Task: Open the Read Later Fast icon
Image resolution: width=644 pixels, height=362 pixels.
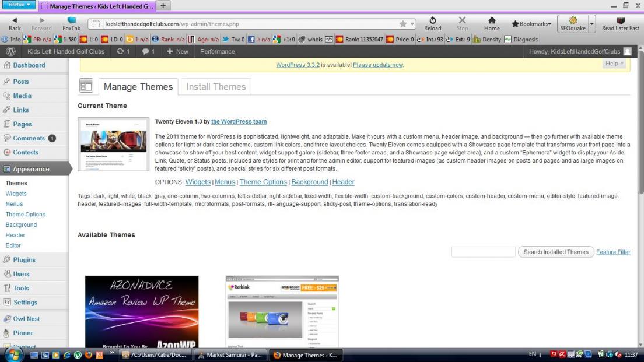Action: tap(620, 24)
